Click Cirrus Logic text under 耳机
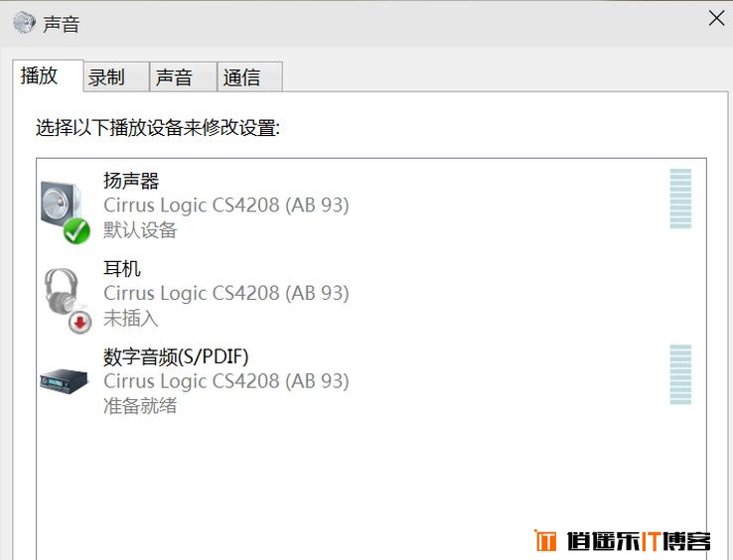 pos(226,293)
